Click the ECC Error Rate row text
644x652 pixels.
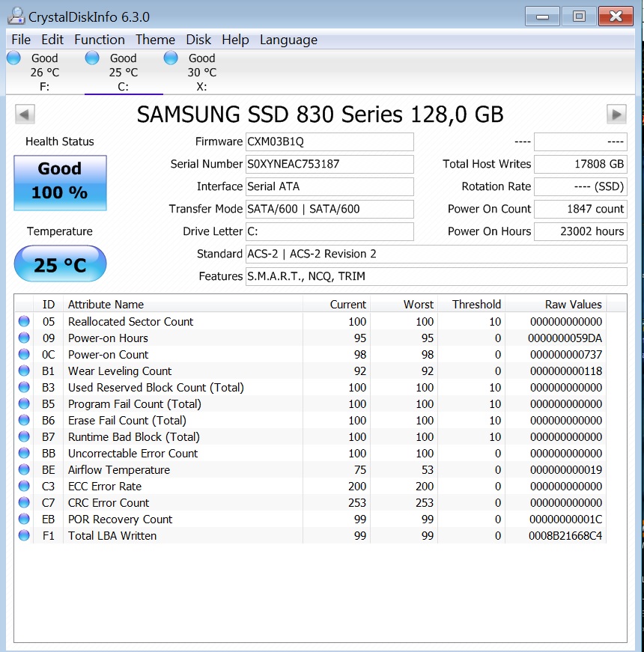coord(105,486)
